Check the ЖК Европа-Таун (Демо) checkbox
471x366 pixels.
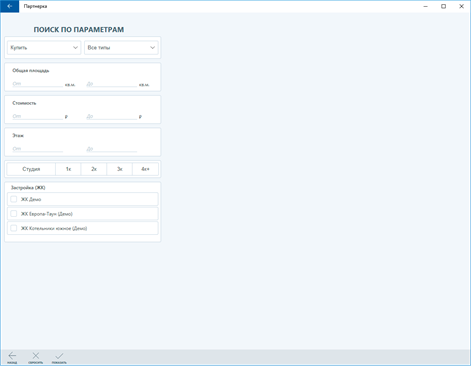click(x=14, y=214)
